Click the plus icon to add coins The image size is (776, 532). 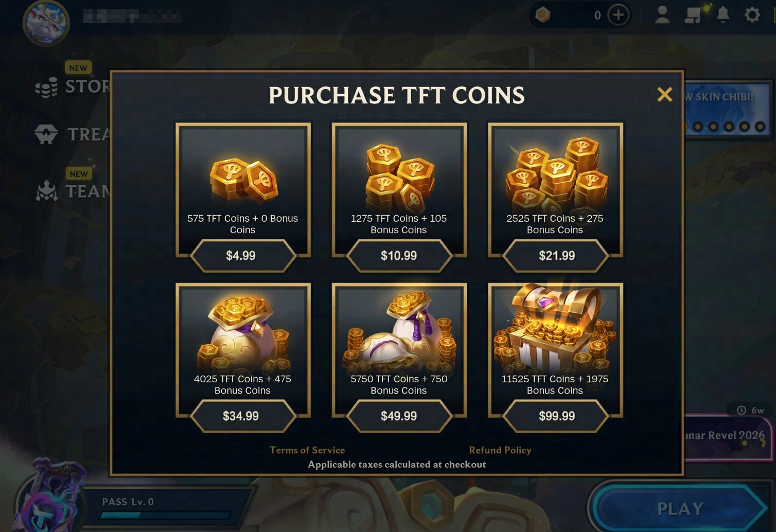pos(618,15)
